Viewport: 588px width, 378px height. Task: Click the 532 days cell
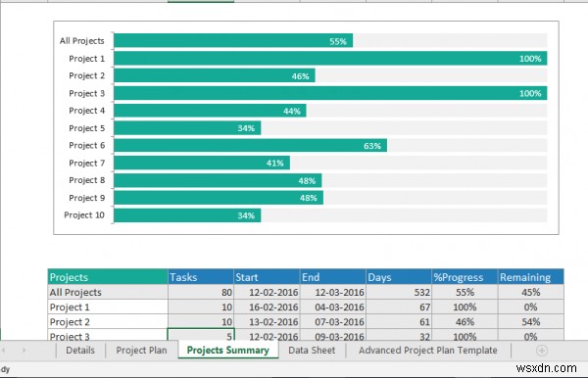coord(399,292)
